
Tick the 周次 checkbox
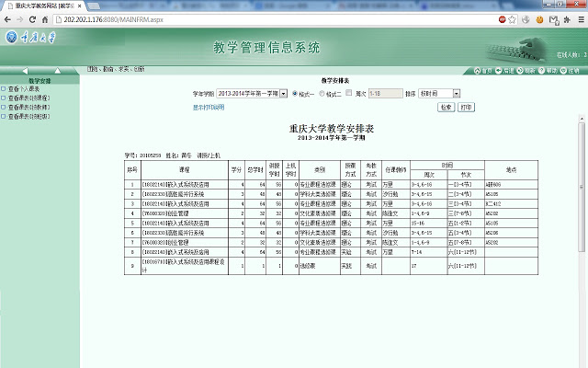[349, 93]
